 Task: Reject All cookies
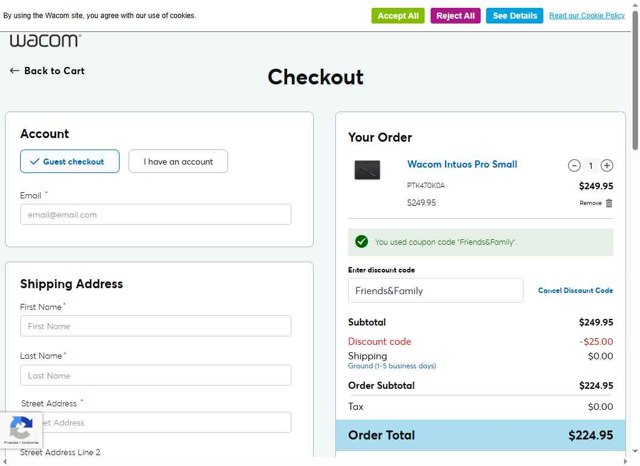click(x=456, y=16)
